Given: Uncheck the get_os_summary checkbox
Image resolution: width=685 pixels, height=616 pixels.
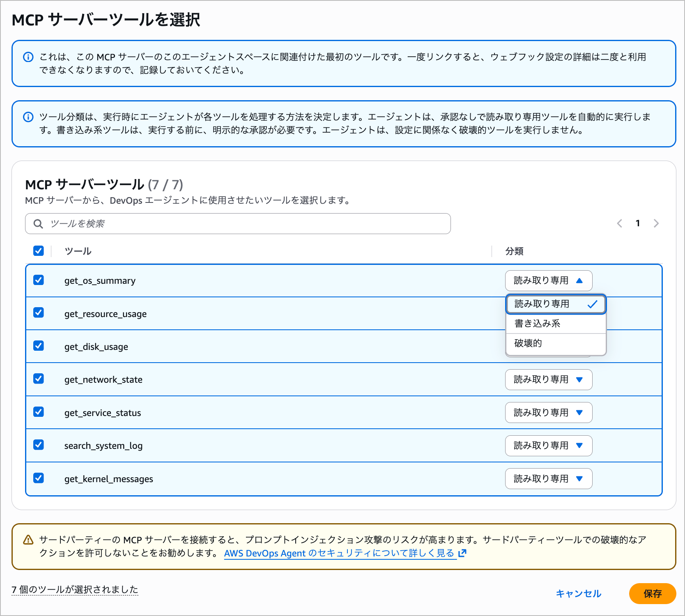Looking at the screenshot, I should [39, 280].
